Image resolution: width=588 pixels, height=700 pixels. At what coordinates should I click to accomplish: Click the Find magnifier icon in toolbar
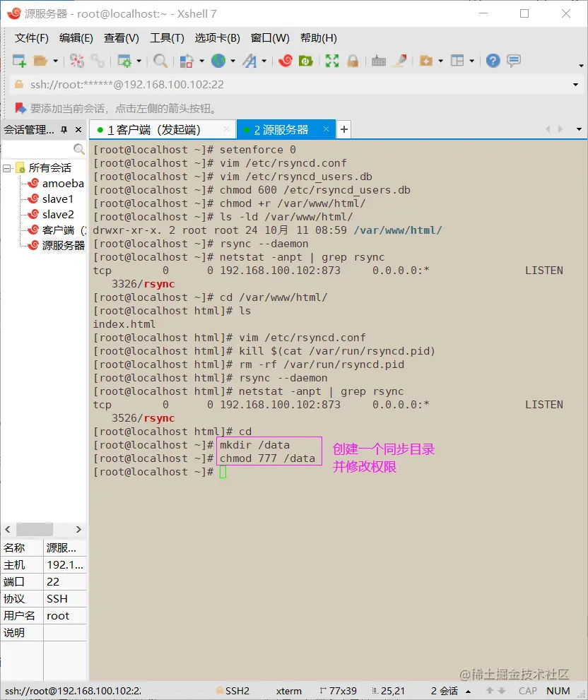[160, 61]
